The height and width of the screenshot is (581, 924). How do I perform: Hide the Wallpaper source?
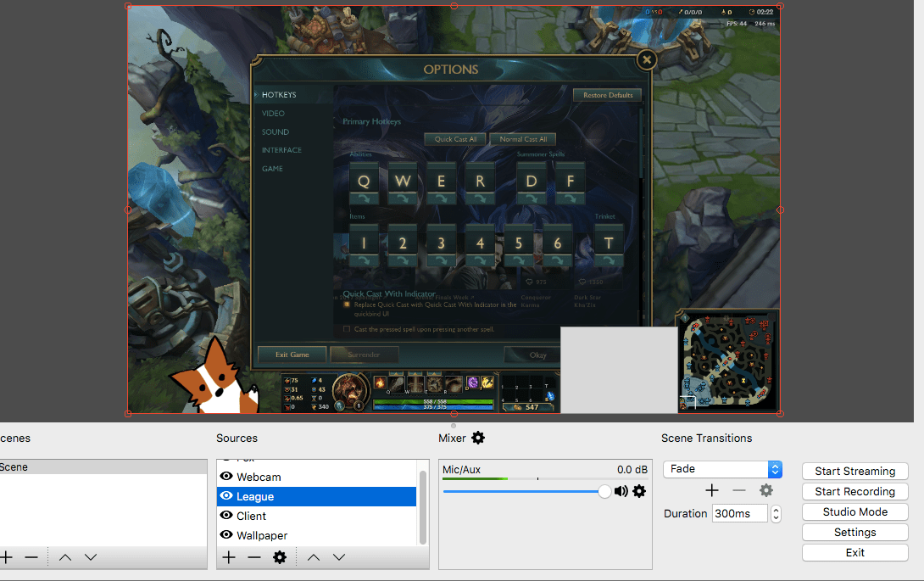(226, 534)
